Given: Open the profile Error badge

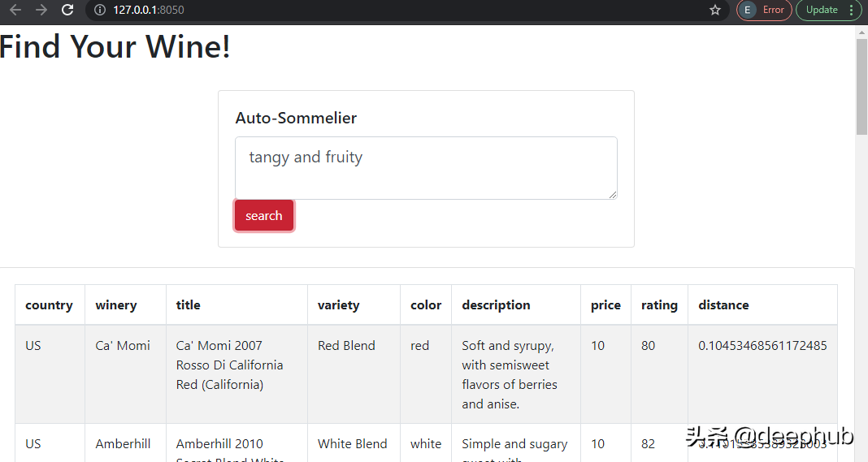Looking at the screenshot, I should [764, 10].
